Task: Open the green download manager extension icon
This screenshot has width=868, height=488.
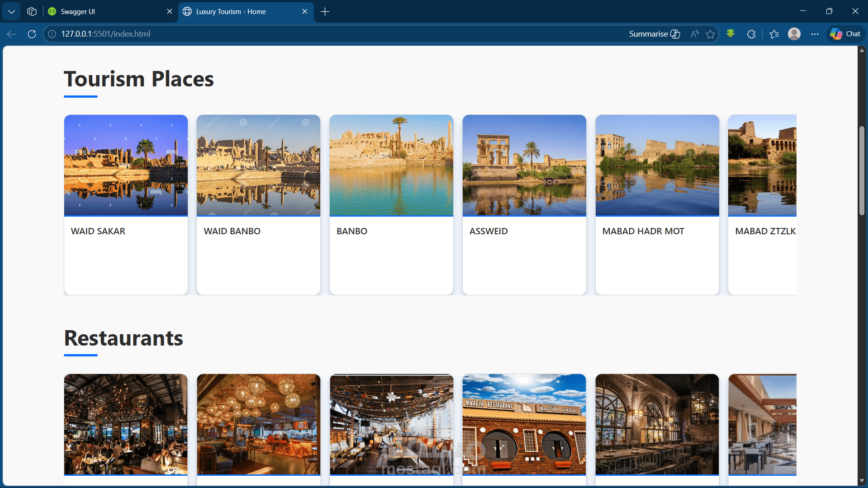Action: point(730,34)
